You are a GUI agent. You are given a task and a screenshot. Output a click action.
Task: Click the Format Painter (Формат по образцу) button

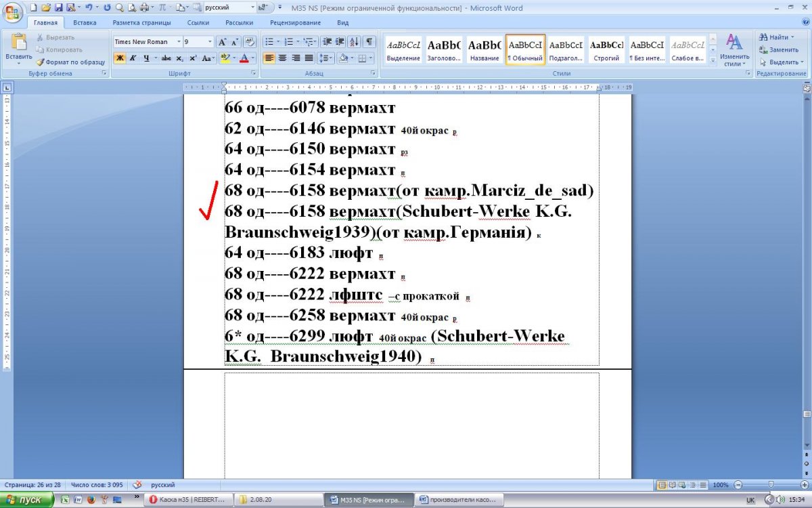click(70, 62)
